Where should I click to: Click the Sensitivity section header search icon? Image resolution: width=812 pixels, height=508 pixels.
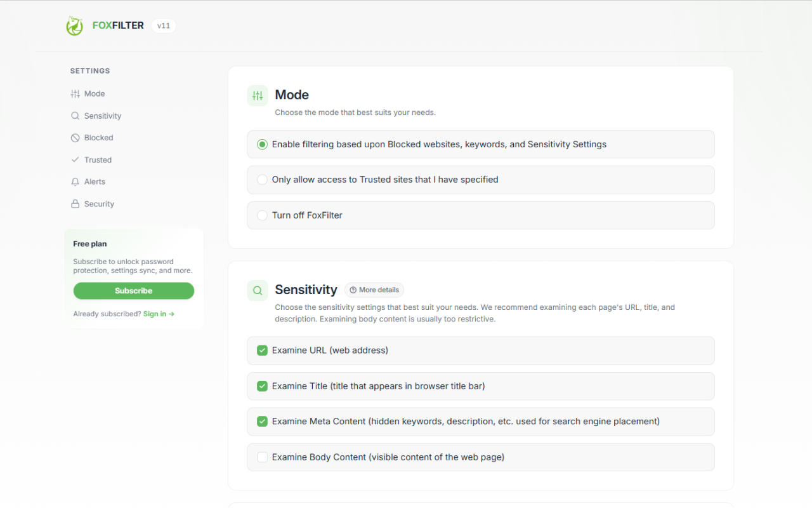pyautogui.click(x=258, y=291)
